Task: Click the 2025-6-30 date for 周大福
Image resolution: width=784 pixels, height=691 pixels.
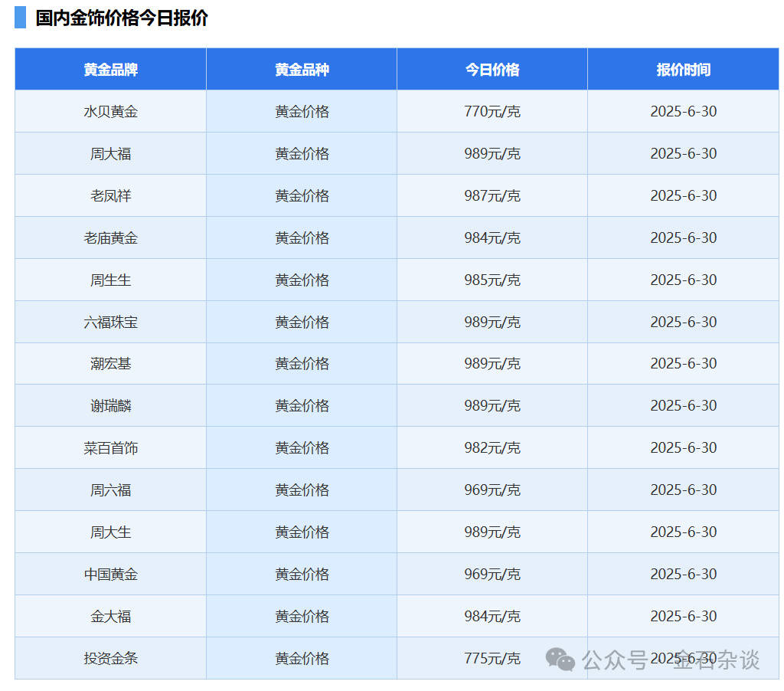Action: coord(683,154)
